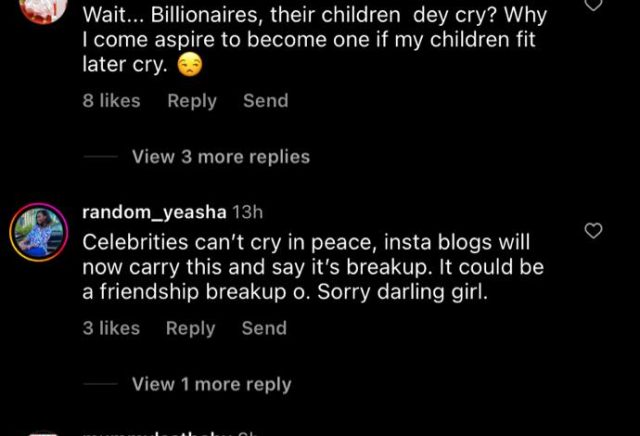Reply to random_yeasha's comment
Image resolution: width=640 pixels, height=436 pixels.
pos(190,329)
